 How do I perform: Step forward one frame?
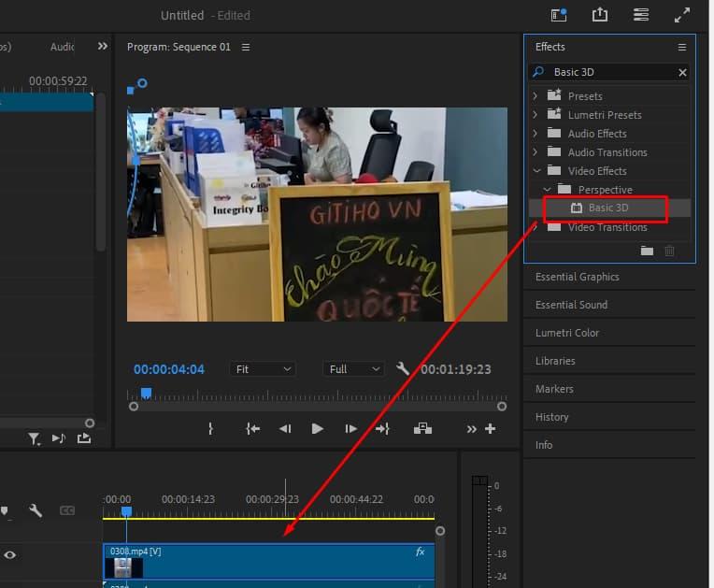pyautogui.click(x=350, y=428)
